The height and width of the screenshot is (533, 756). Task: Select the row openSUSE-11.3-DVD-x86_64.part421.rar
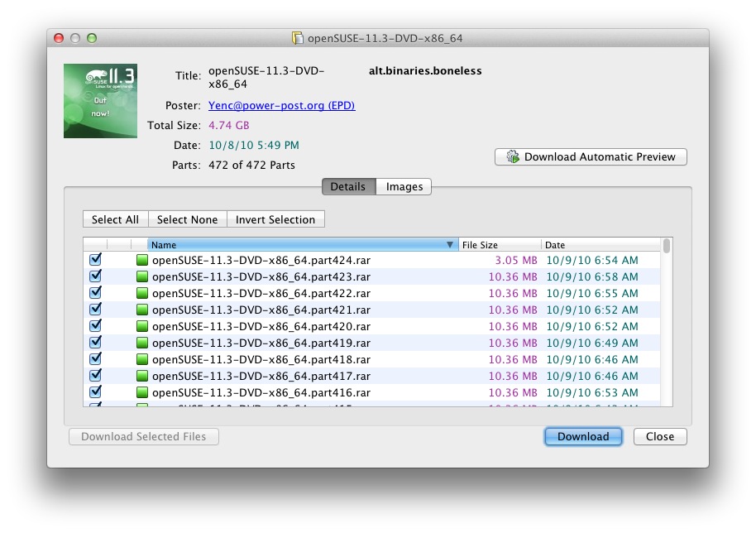point(371,310)
